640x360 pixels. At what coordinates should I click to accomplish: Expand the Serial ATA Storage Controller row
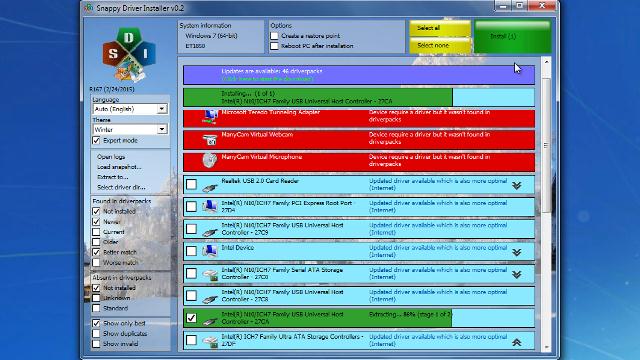click(517, 275)
